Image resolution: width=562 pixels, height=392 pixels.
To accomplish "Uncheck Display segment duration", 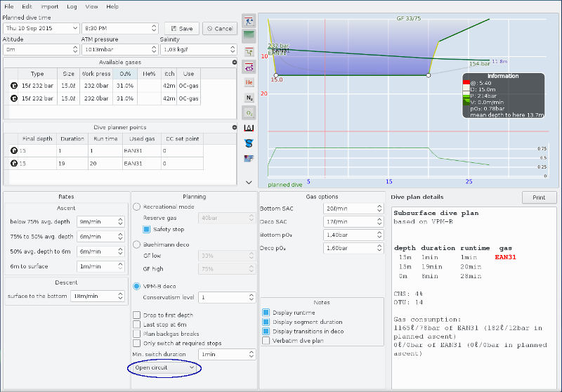I will (266, 322).
